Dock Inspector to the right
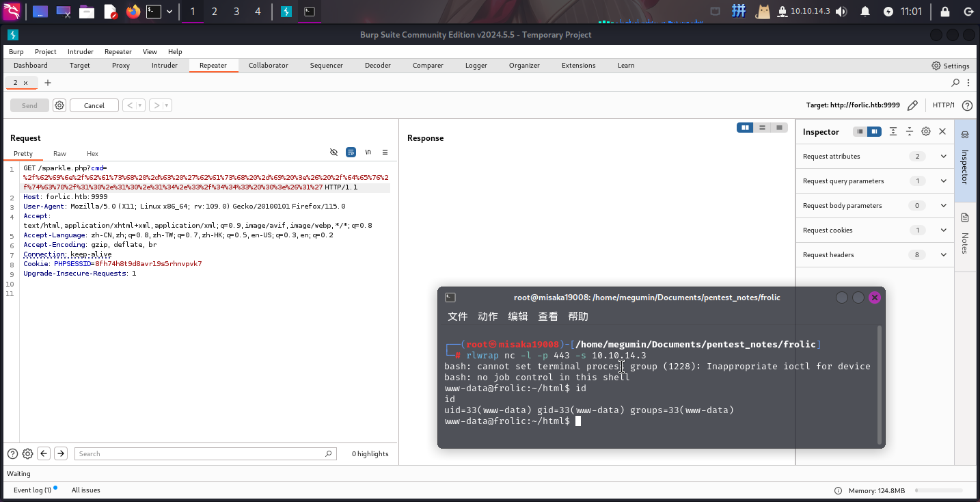980x502 pixels. click(x=875, y=131)
